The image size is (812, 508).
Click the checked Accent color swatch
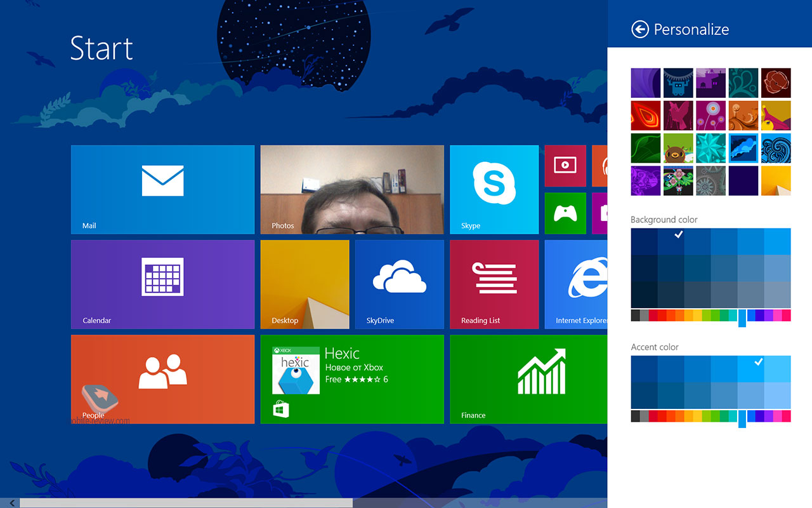coord(751,369)
